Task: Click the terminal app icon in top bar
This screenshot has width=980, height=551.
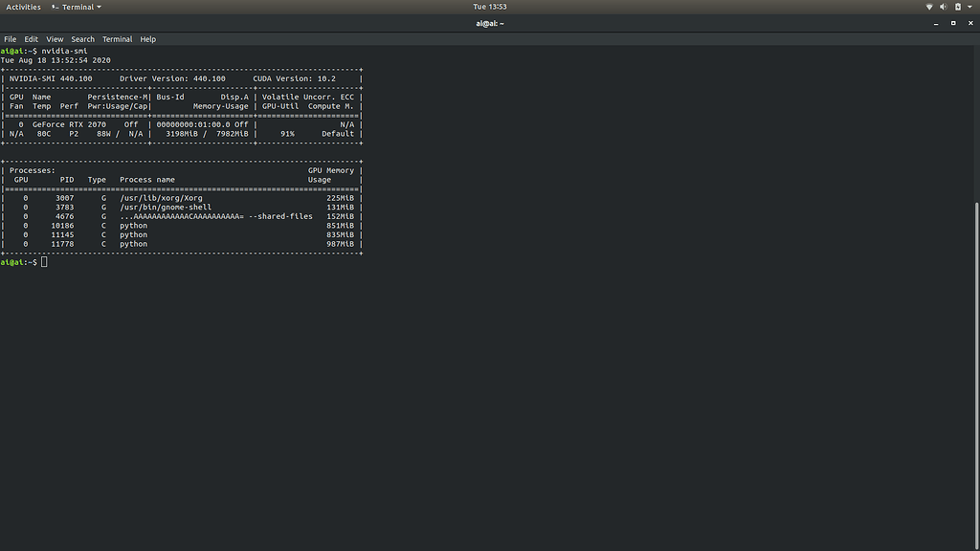Action: point(55,7)
